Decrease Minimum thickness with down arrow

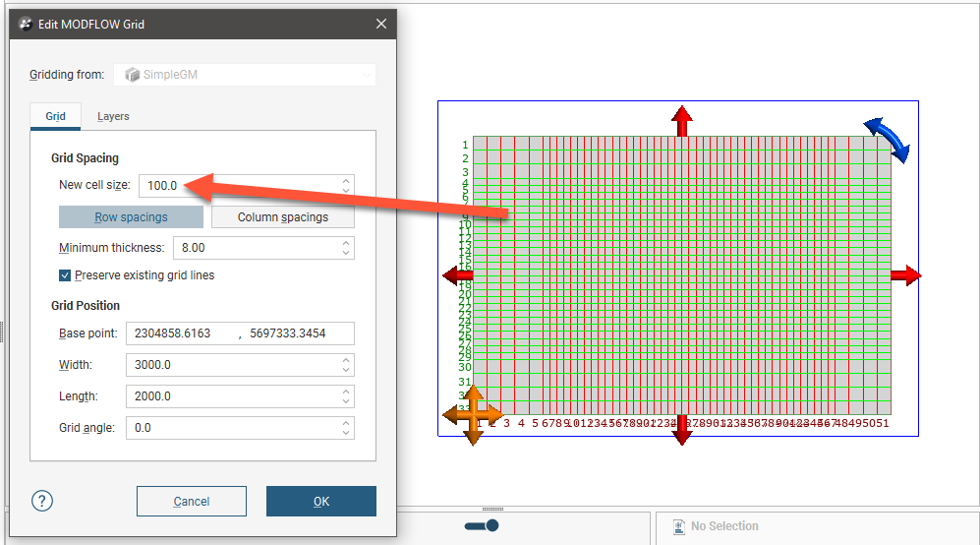346,253
